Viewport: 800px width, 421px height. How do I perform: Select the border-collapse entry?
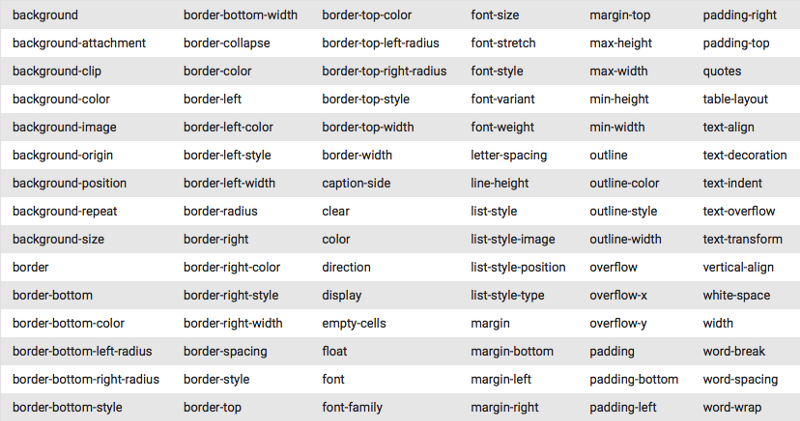coord(227,43)
